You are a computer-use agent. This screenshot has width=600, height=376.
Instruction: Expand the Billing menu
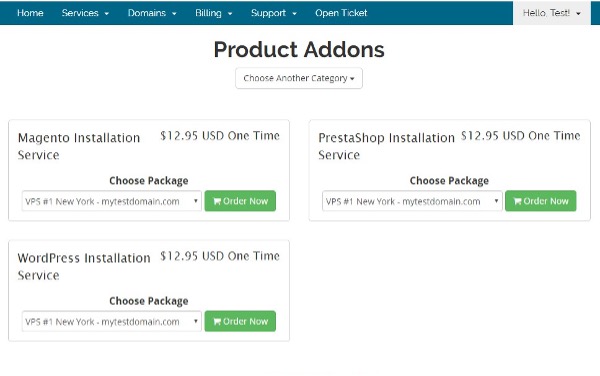214,13
